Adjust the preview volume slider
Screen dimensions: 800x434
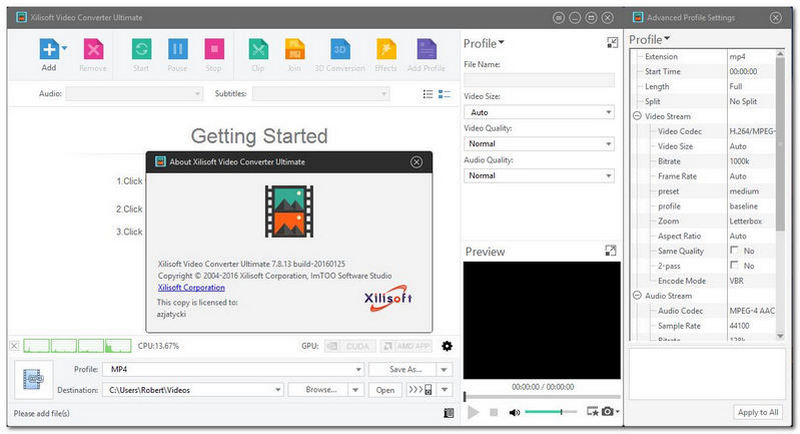[x=550, y=411]
